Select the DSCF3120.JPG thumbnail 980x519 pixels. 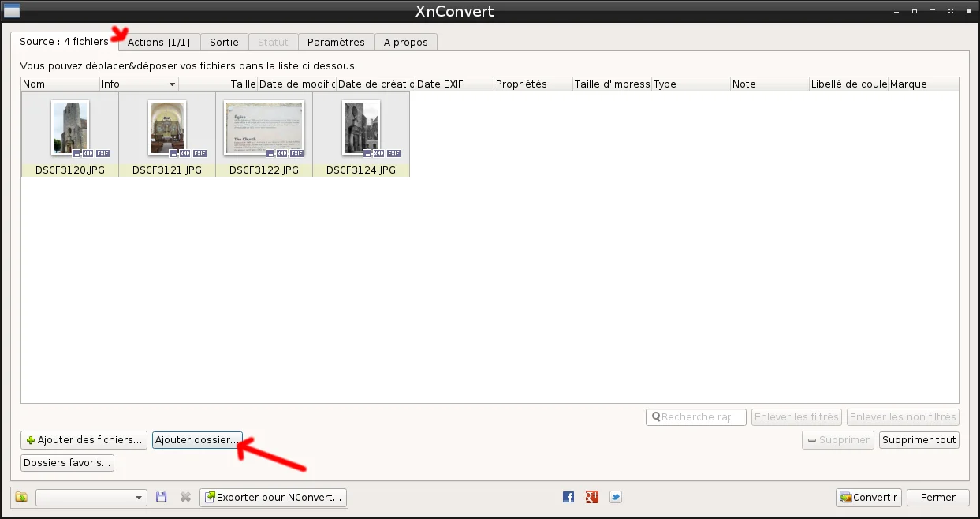point(70,134)
